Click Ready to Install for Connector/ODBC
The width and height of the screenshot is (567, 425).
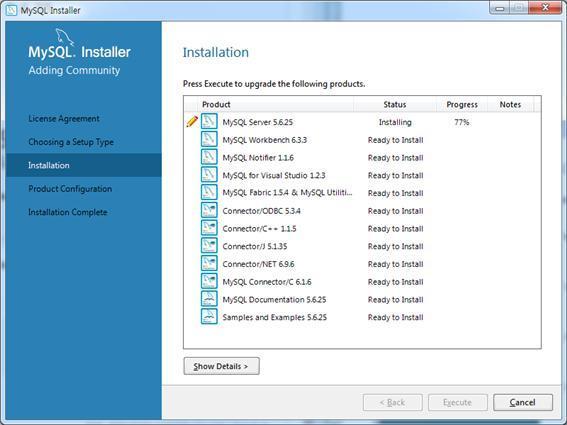coord(396,211)
